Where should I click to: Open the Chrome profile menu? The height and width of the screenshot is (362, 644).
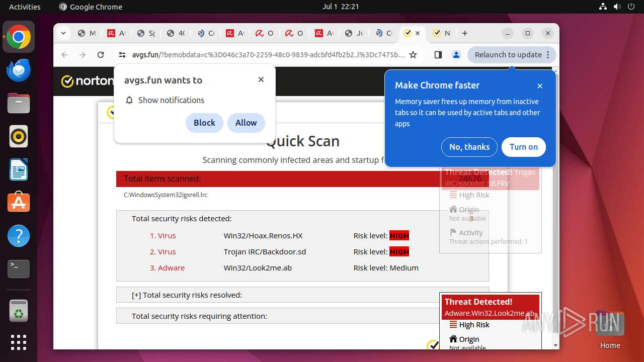coord(456,55)
